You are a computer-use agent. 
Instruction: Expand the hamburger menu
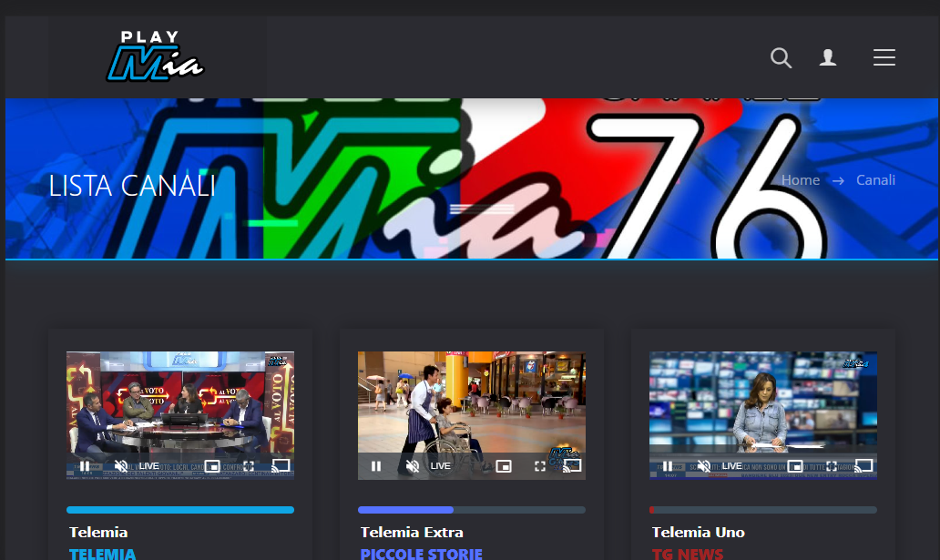click(x=884, y=58)
